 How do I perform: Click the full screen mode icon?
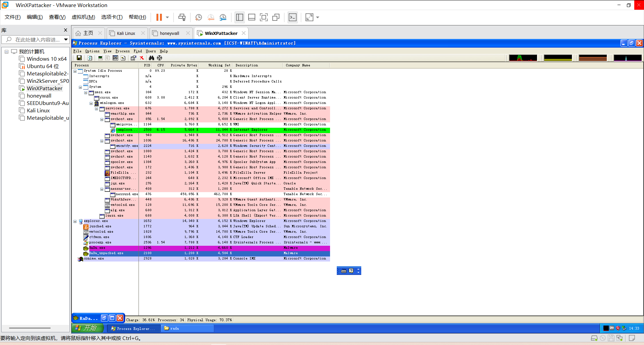coord(264,17)
